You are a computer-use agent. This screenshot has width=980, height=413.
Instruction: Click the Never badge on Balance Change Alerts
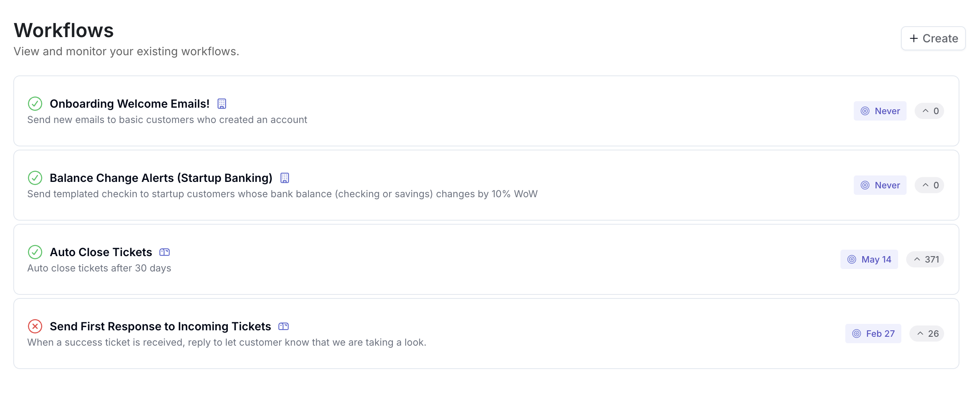(x=880, y=185)
